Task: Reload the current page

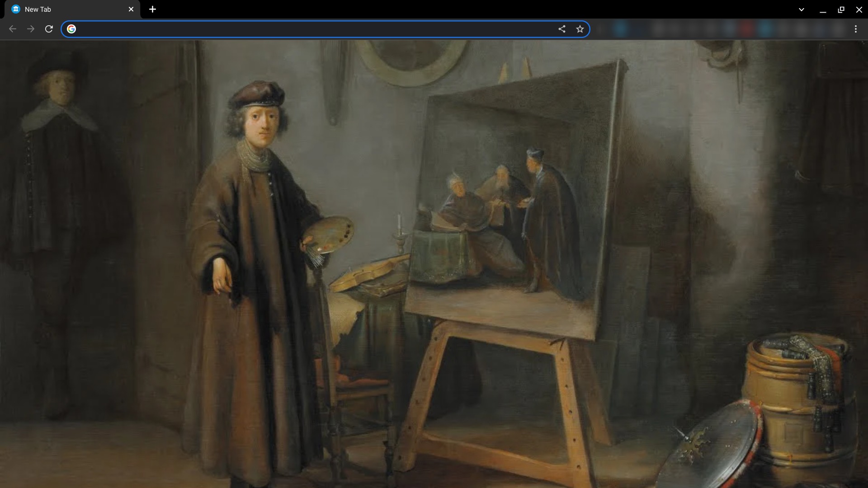Action: (x=49, y=29)
